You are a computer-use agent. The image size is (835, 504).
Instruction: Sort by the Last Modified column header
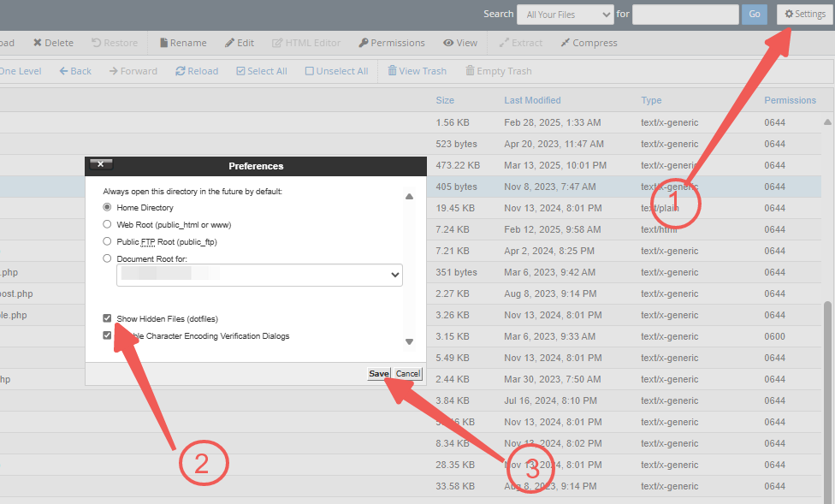(532, 100)
